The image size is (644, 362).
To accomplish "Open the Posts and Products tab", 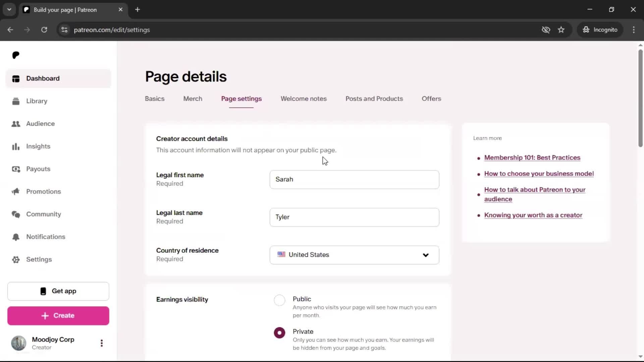I will (x=374, y=99).
